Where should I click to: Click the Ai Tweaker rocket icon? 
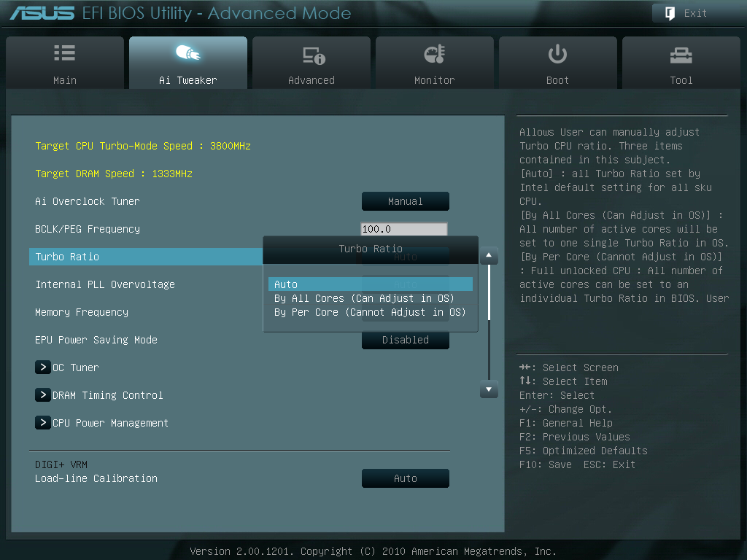187,52
